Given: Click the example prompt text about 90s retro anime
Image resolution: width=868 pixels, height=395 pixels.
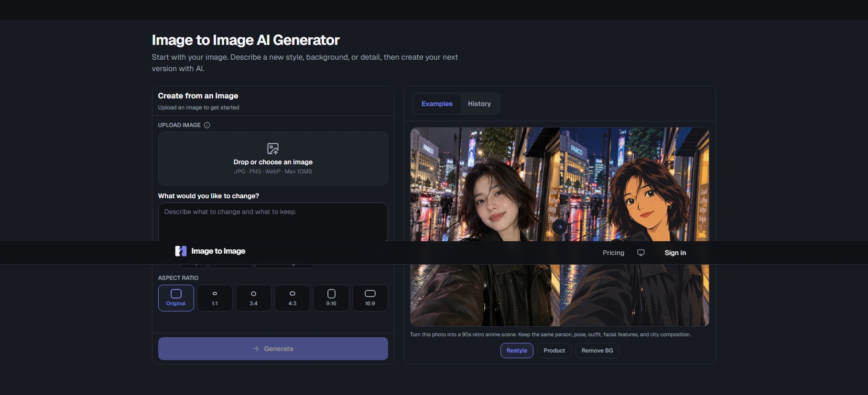Looking at the screenshot, I should point(550,334).
